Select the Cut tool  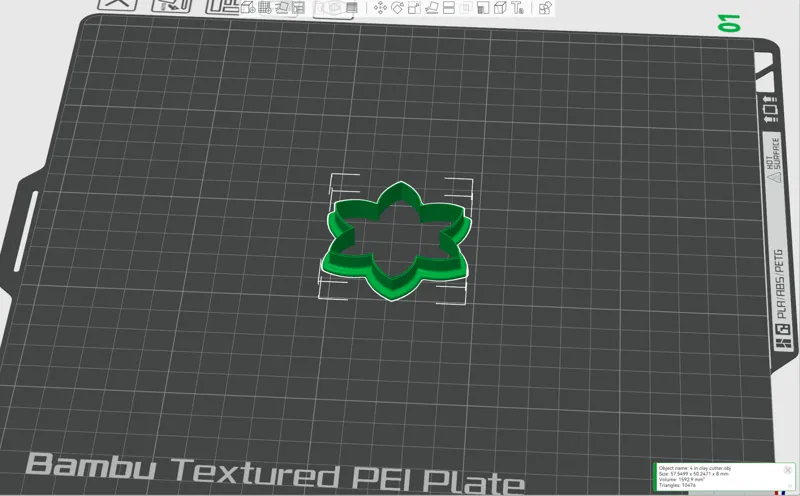coord(449,7)
